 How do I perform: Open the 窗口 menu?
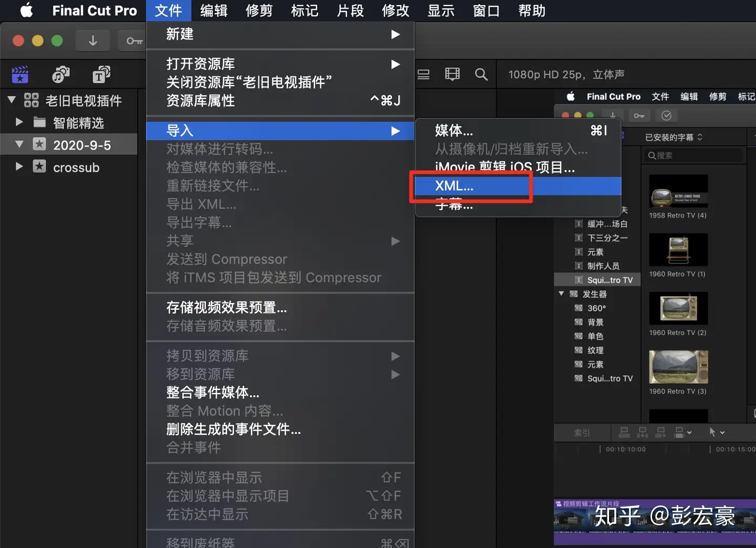486,10
